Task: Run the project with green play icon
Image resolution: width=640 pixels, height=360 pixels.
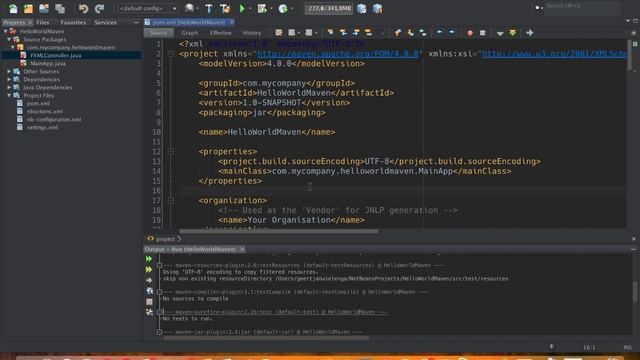Action: tap(242, 8)
